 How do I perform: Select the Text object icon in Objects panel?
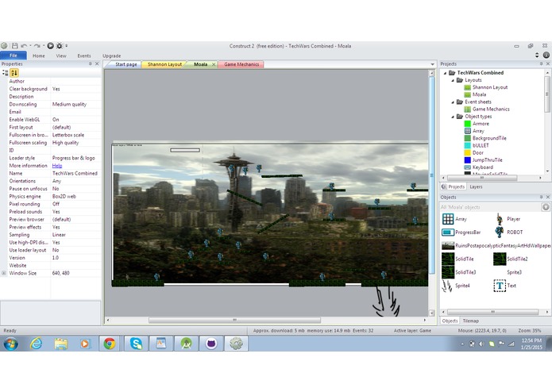500,286
